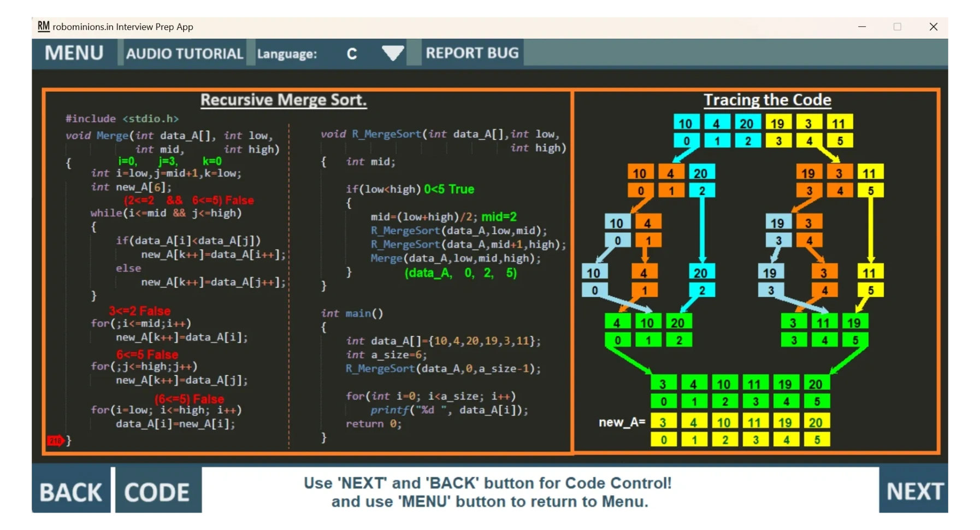
Task: Start the AUDIO TUTORIAL
Action: point(184,53)
